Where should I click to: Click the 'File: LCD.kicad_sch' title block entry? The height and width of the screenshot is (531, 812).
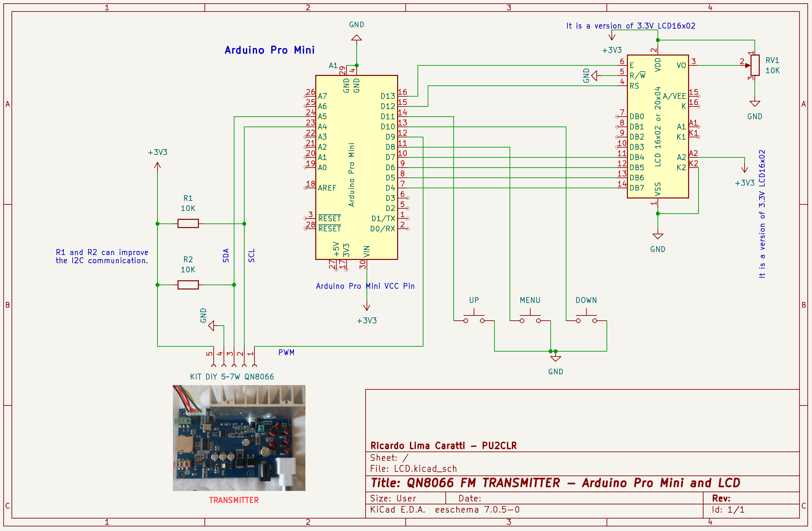(414, 469)
